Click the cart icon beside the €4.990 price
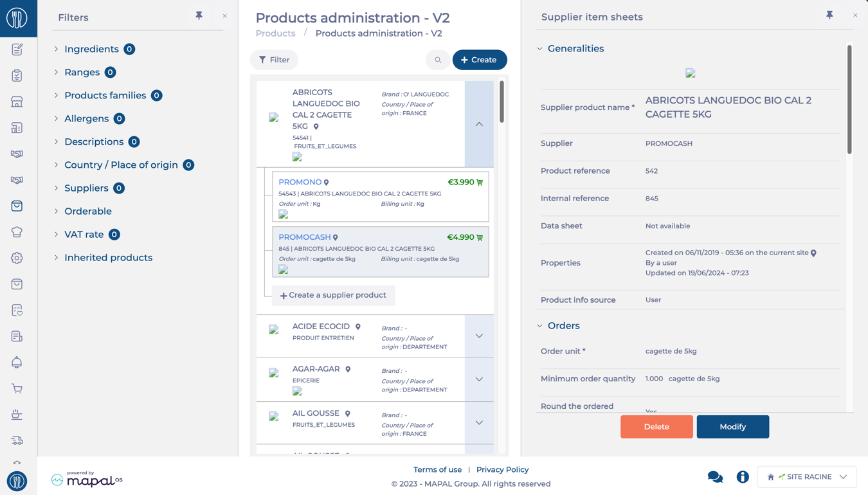 point(480,237)
